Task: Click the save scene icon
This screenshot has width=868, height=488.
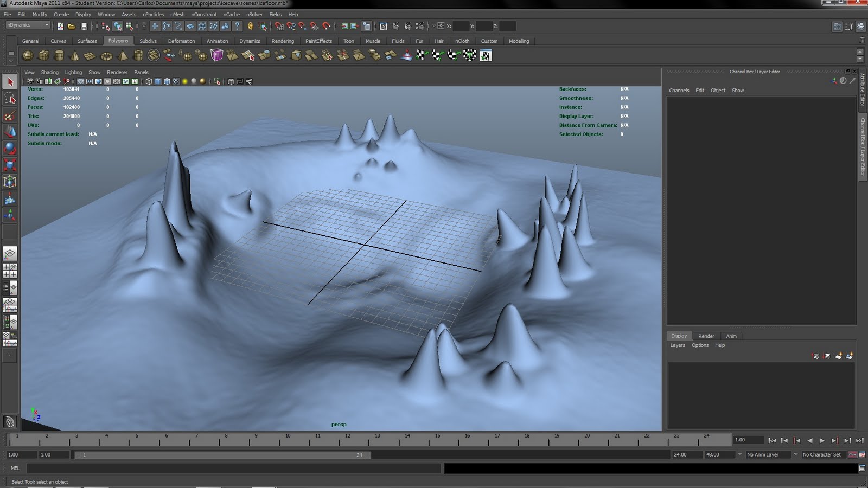Action: (x=84, y=26)
